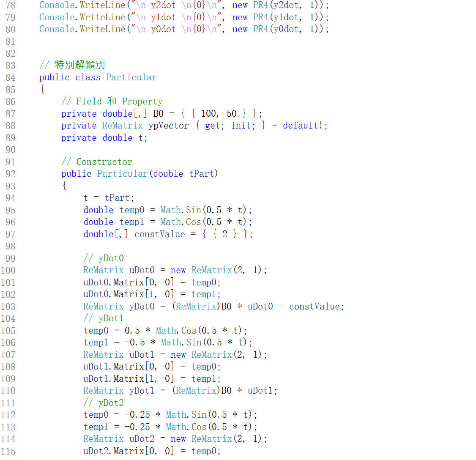Click Console.WriteLine on line 80
Viewport: 476px width, 460px height.
tap(82, 29)
